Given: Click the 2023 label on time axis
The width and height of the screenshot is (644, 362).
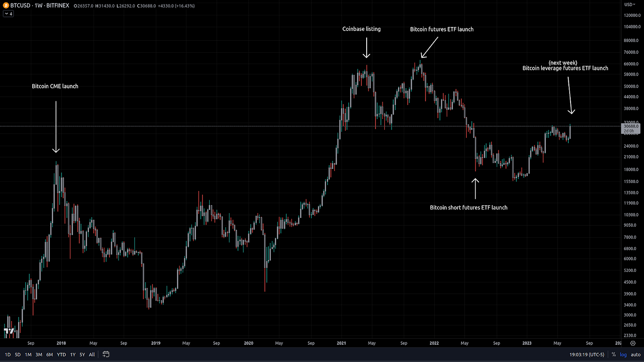Looking at the screenshot, I should tap(527, 343).
